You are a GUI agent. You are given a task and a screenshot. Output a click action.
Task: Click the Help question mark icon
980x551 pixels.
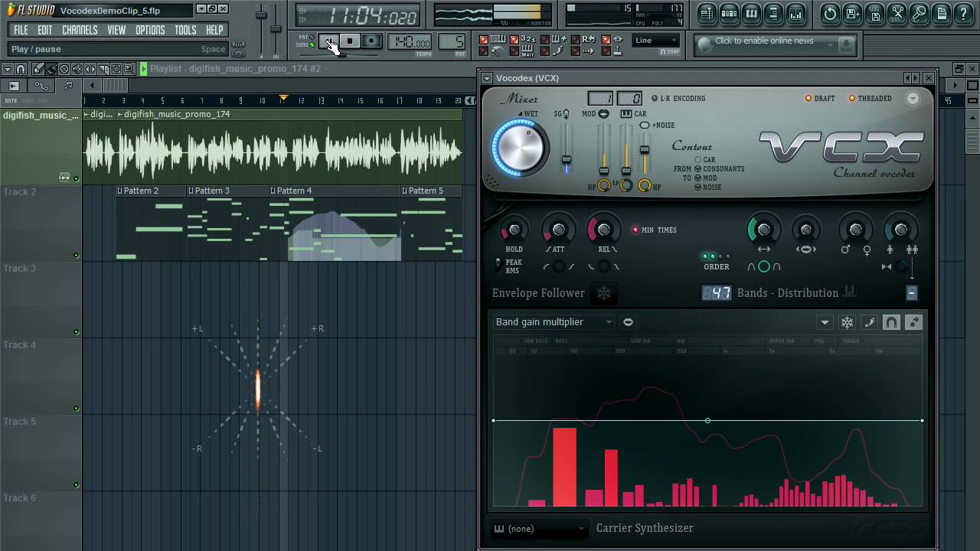964,14
